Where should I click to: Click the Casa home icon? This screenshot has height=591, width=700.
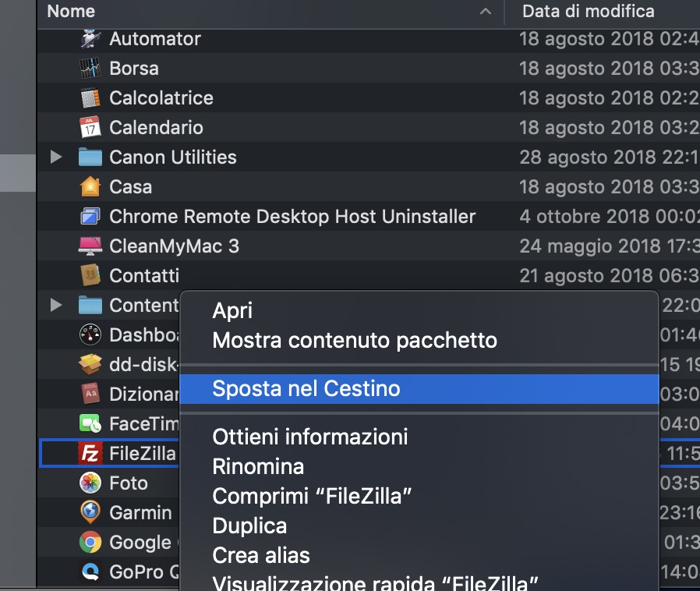pyautogui.click(x=90, y=187)
